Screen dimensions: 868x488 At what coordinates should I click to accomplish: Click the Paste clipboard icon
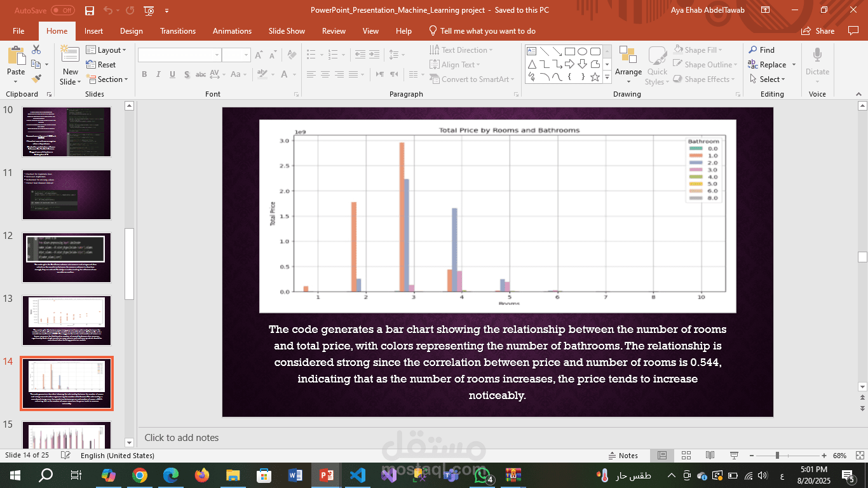pos(16,56)
